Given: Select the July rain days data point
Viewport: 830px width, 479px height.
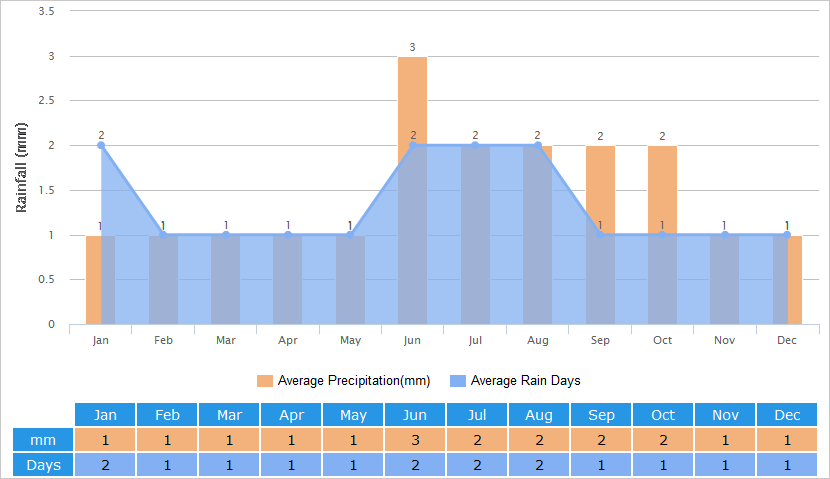Looking at the screenshot, I should tap(475, 145).
